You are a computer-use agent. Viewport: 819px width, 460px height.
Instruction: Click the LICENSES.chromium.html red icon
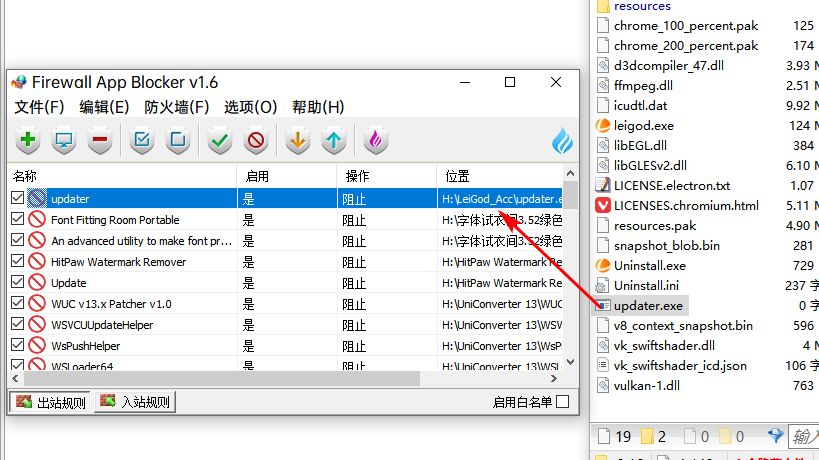point(603,205)
